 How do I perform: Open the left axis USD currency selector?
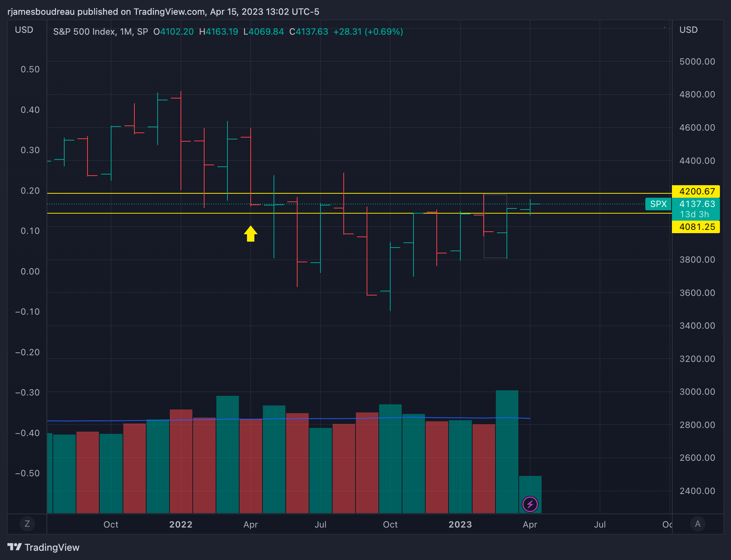pyautogui.click(x=24, y=30)
